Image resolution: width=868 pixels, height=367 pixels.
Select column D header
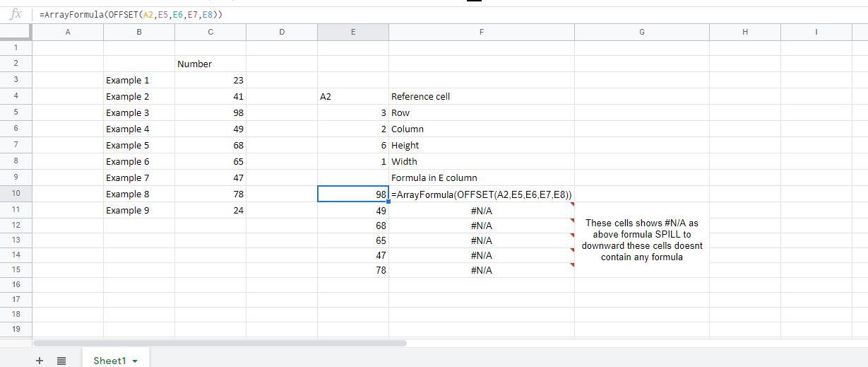click(x=282, y=32)
